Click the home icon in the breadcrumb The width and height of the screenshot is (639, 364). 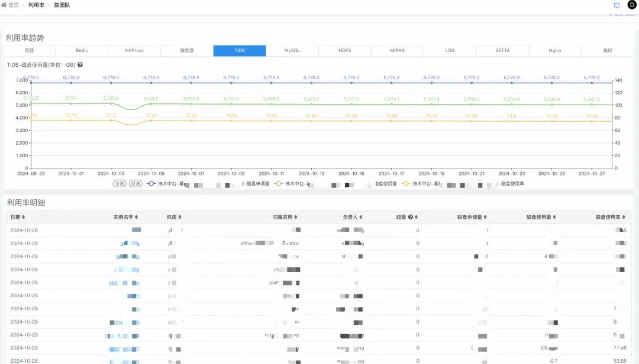pos(4,5)
